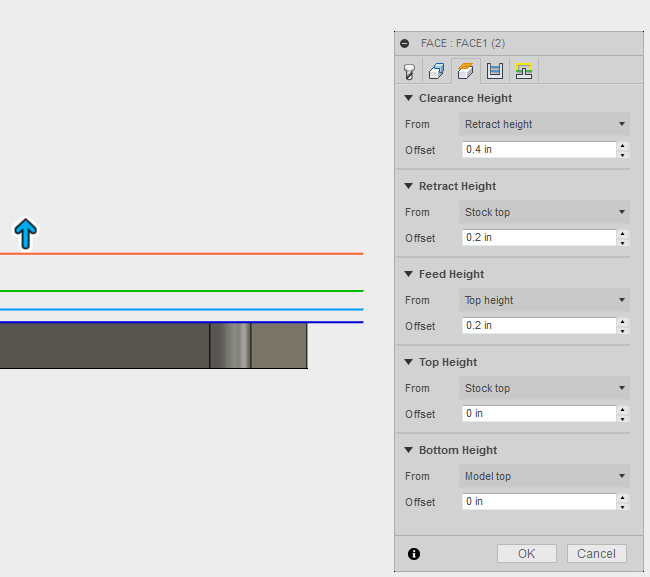The image size is (650, 577).
Task: Click Feed Height offset field
Action: pyautogui.click(x=539, y=325)
